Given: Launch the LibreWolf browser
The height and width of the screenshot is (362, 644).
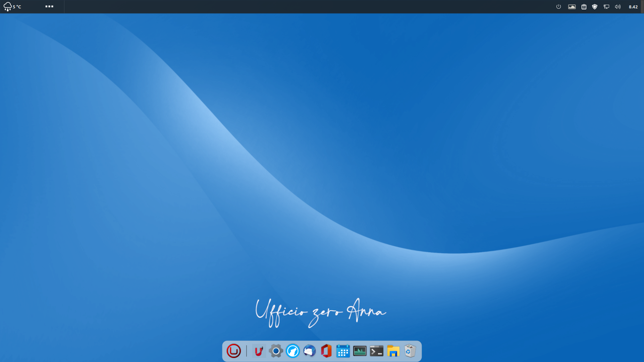Looking at the screenshot, I should [293, 351].
